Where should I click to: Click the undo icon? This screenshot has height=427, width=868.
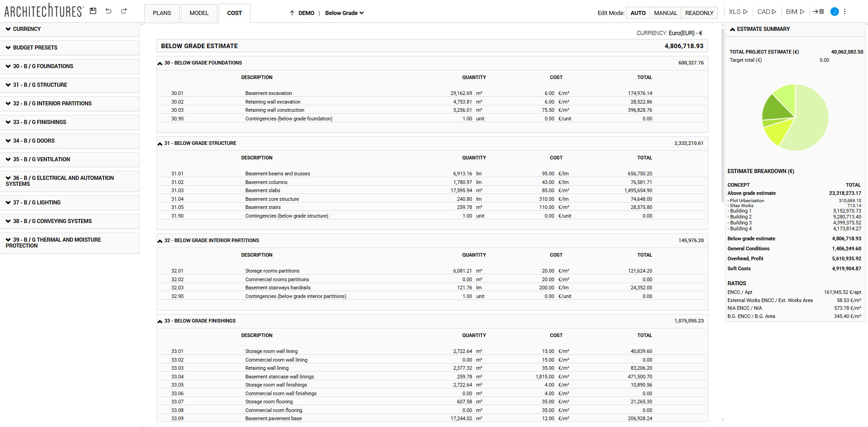click(x=108, y=10)
